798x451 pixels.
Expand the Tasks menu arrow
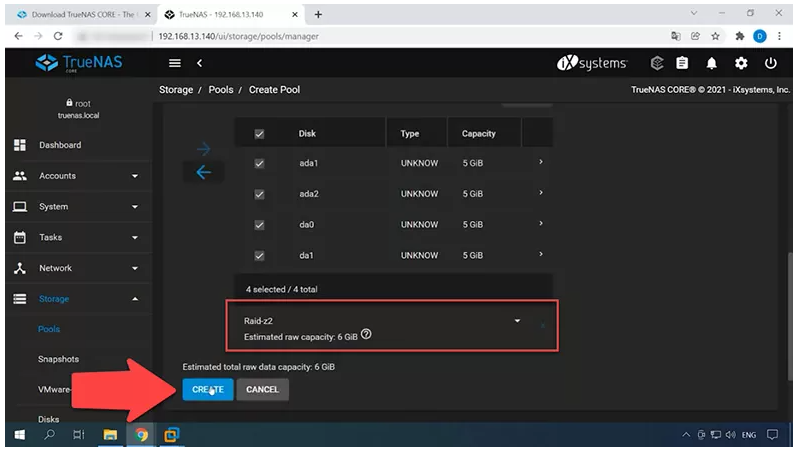coord(135,238)
